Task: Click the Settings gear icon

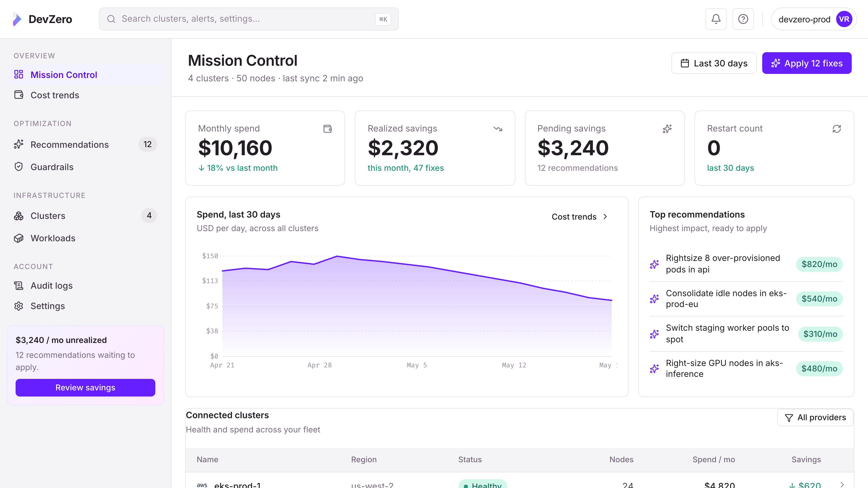Action: click(19, 306)
